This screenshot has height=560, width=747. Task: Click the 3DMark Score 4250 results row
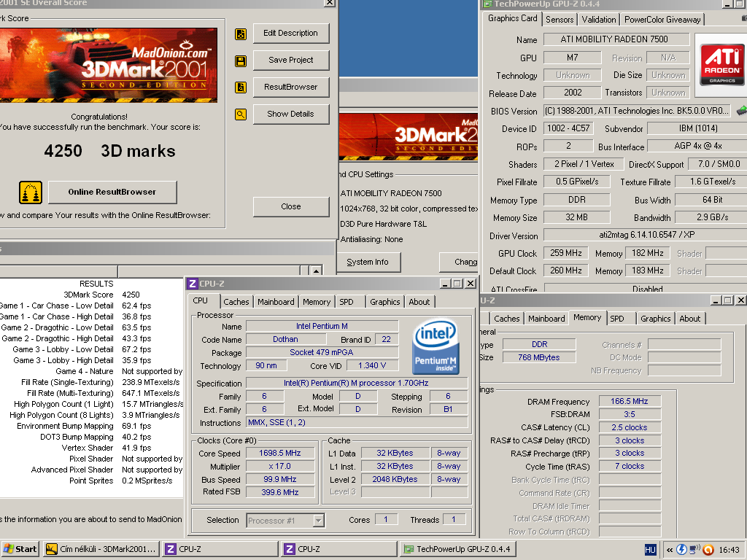coord(91,295)
